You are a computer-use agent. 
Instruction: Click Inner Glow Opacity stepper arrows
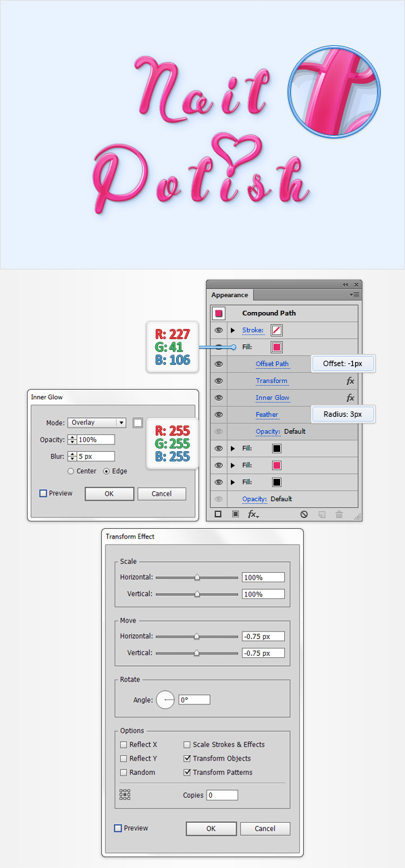point(72,440)
